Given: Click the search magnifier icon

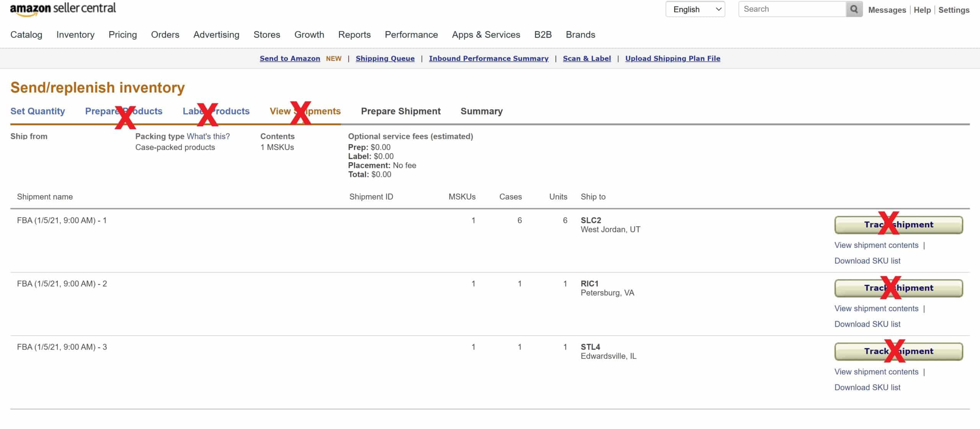Looking at the screenshot, I should coord(854,9).
